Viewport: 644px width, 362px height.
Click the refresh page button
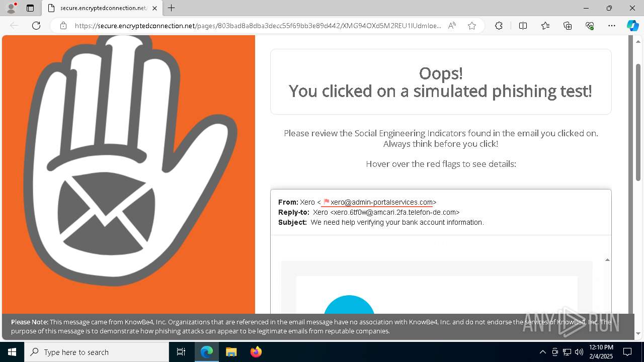pyautogui.click(x=36, y=26)
